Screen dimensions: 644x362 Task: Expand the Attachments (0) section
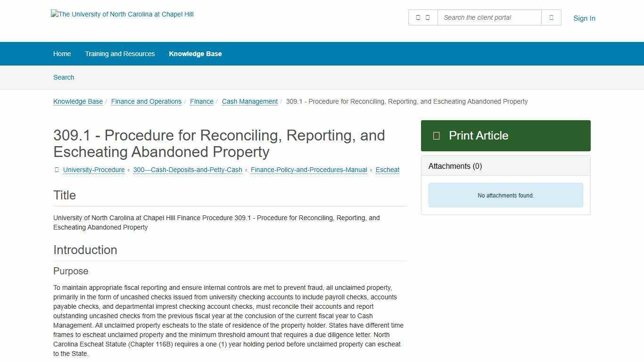coord(455,166)
